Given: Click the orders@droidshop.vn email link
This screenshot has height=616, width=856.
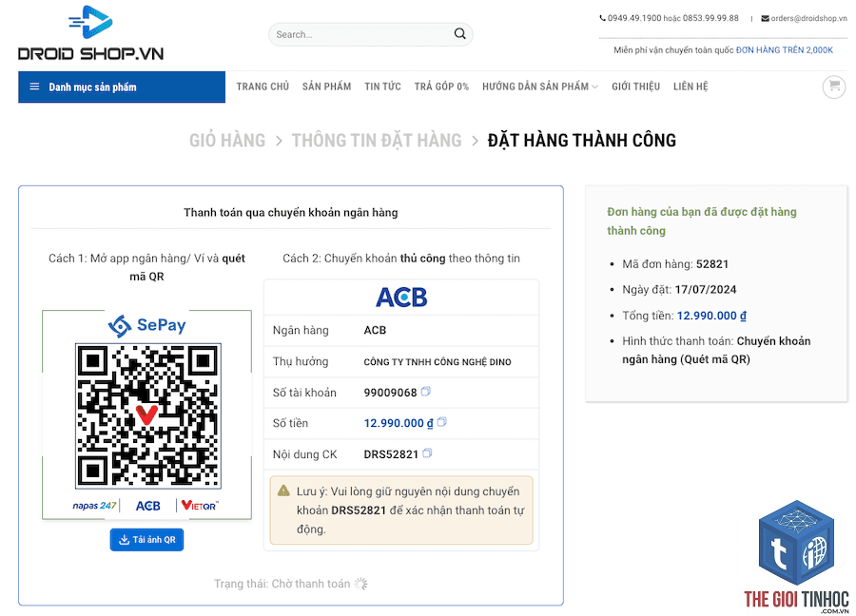Looking at the screenshot, I should tap(809, 18).
